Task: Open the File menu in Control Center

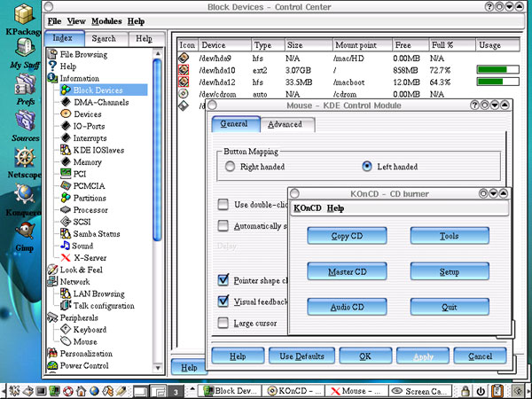Action: coord(54,21)
